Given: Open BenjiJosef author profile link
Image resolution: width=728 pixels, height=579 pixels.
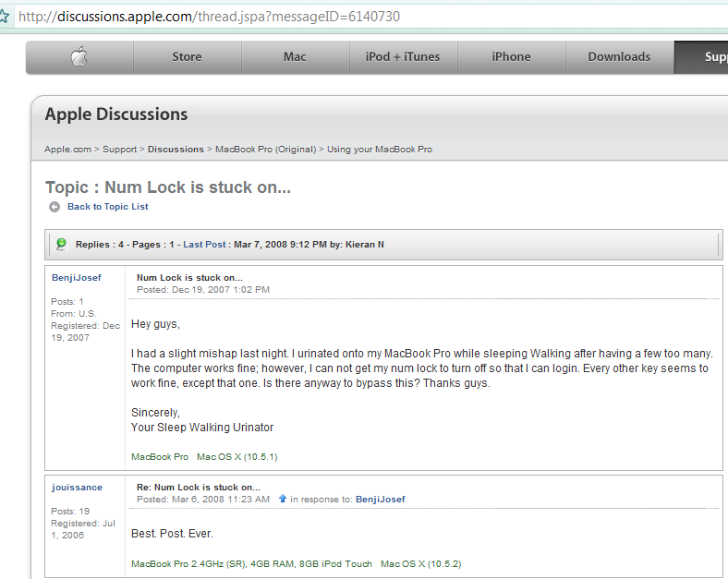Looking at the screenshot, I should pos(76,277).
